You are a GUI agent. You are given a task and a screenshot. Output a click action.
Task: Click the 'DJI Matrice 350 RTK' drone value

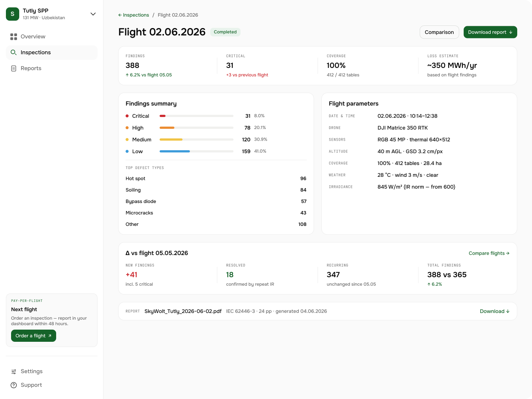pyautogui.click(x=403, y=128)
